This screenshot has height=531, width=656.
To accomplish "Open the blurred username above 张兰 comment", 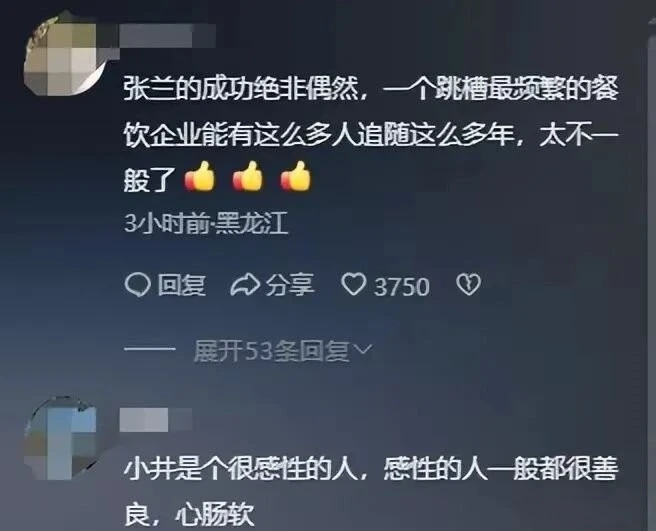I will coord(167,35).
